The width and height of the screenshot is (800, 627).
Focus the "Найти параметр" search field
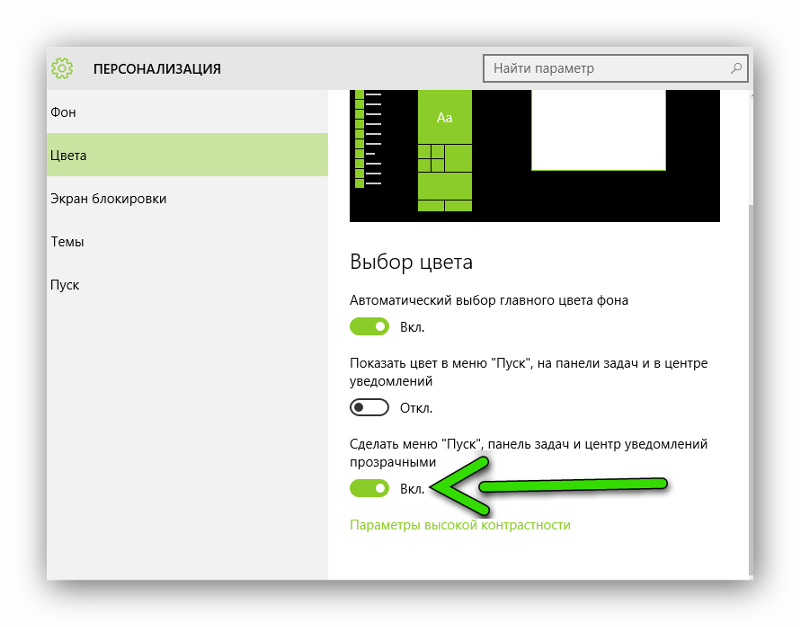point(615,68)
